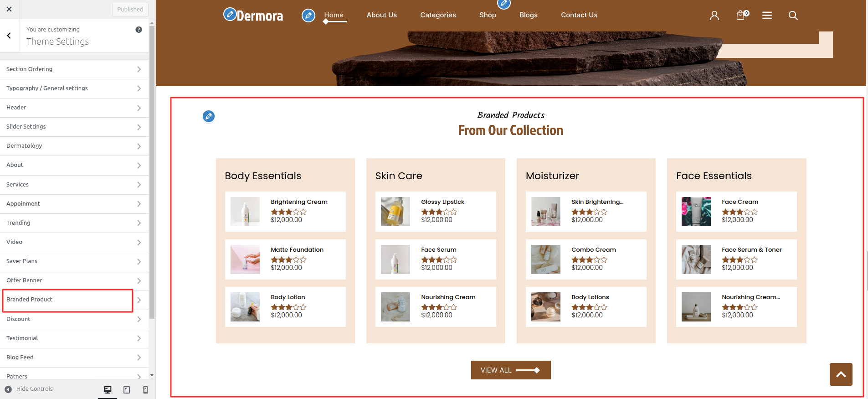Click the Brightening Cream product thumbnail

(x=245, y=212)
